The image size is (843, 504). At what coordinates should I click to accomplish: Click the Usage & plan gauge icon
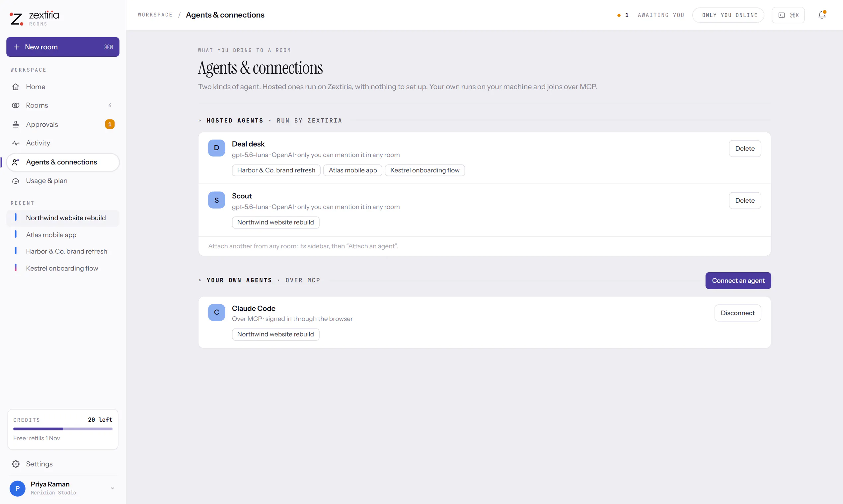pyautogui.click(x=16, y=181)
